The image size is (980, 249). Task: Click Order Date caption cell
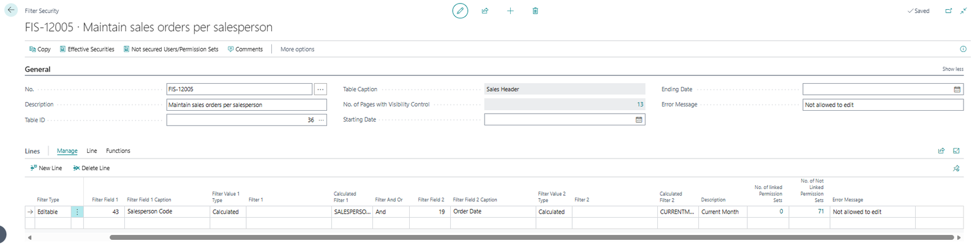coord(493,212)
